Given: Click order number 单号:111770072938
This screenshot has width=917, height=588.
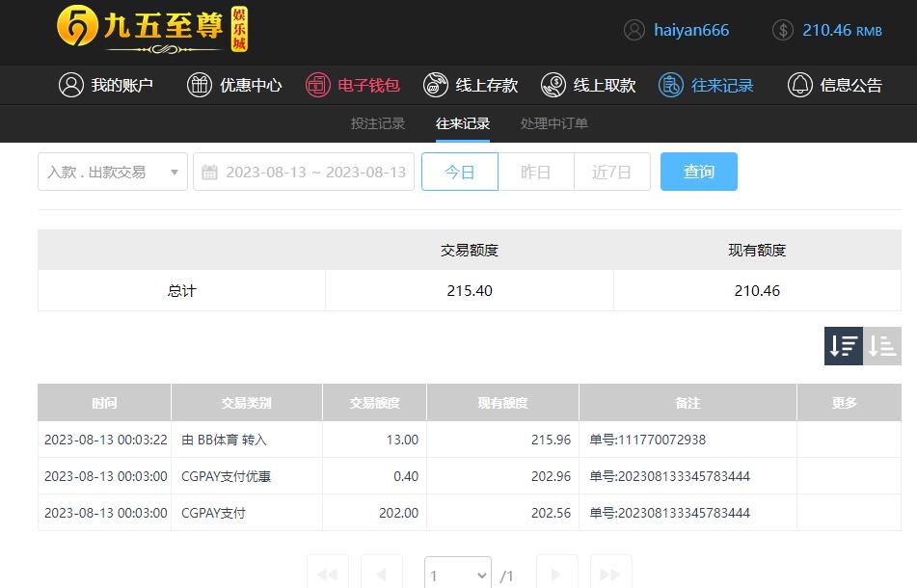Looking at the screenshot, I should click(x=647, y=440).
